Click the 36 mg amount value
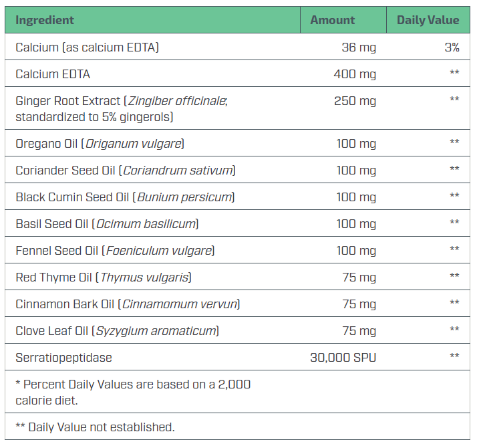Screen dimensions: 479x448 pyautogui.click(x=359, y=47)
